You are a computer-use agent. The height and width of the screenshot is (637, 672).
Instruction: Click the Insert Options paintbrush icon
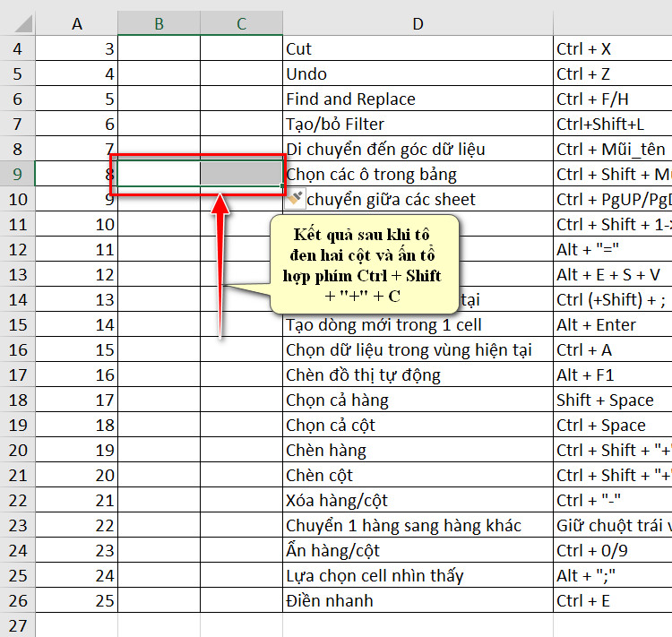[295, 198]
